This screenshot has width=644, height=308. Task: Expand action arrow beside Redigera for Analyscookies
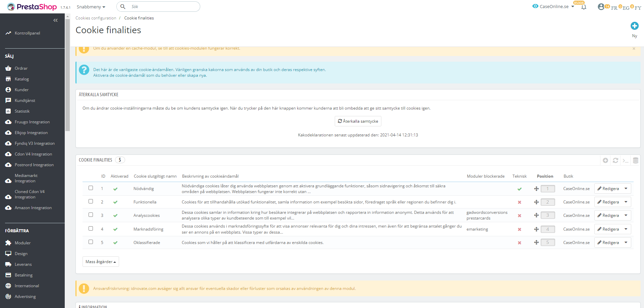coord(626,215)
